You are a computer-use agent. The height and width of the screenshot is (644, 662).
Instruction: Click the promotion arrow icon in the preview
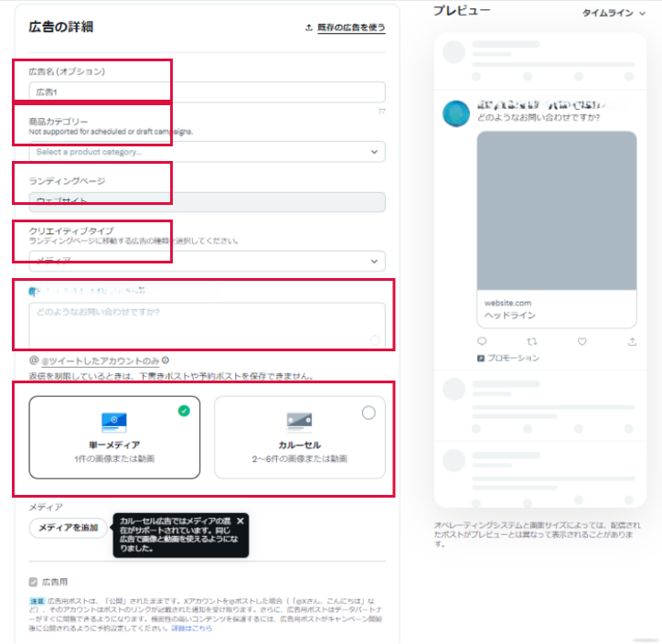click(481, 358)
